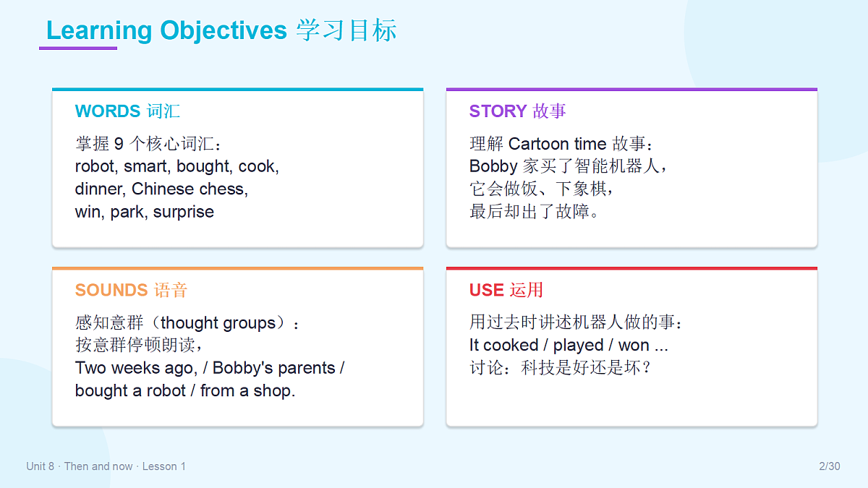
Task: Click the line 'robot, smart, bought, cook,'
Action: pyautogui.click(x=177, y=166)
